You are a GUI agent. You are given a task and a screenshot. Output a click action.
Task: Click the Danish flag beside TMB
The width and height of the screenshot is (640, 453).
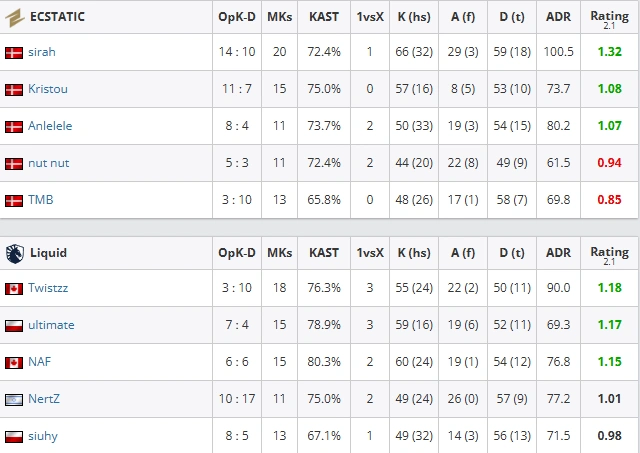14,201
